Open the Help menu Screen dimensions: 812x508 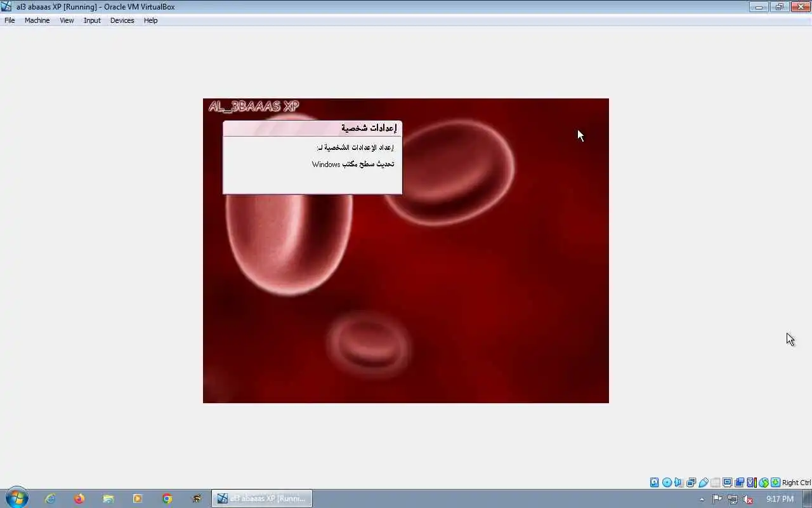click(x=150, y=20)
